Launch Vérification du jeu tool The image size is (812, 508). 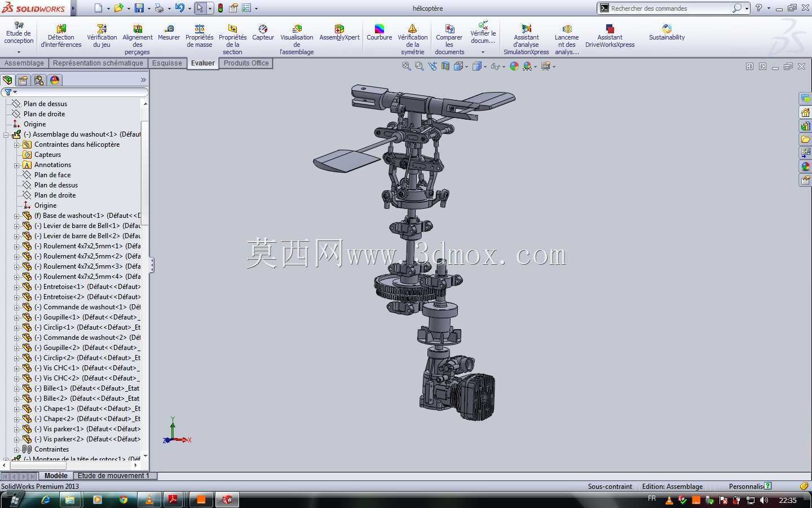[102, 37]
